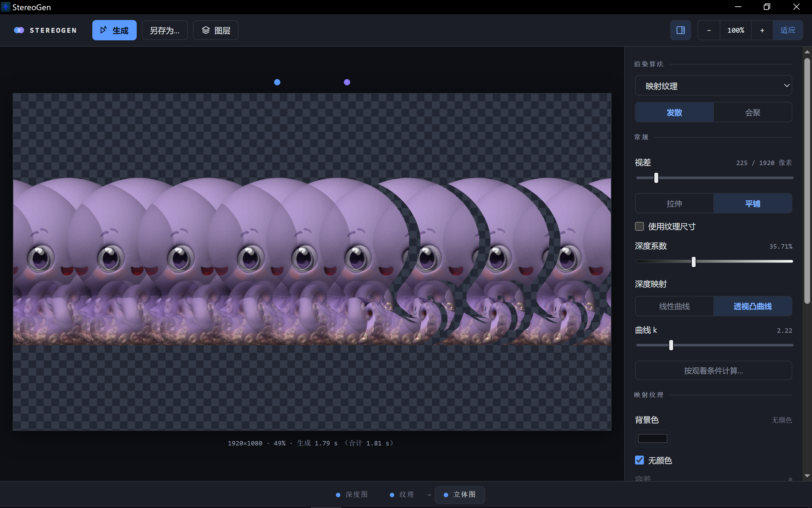Click the StereoGen logo icon
812x508 pixels.
19,30
